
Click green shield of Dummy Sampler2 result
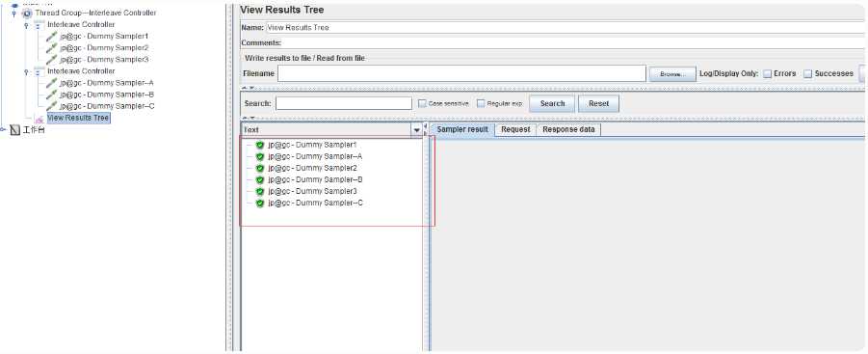(x=259, y=168)
